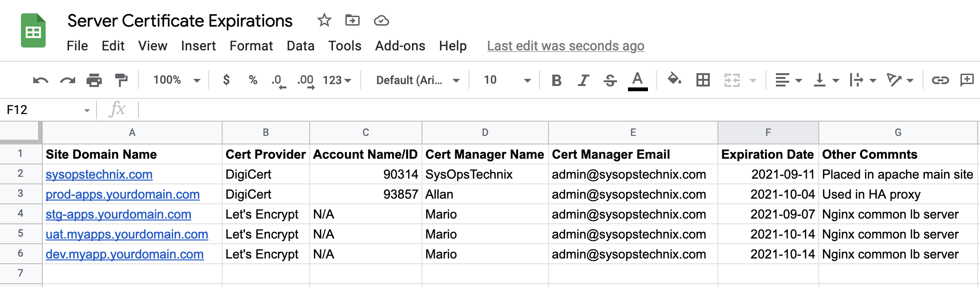980x287 pixels.
Task: Open the fill color bucket
Action: [x=675, y=79]
